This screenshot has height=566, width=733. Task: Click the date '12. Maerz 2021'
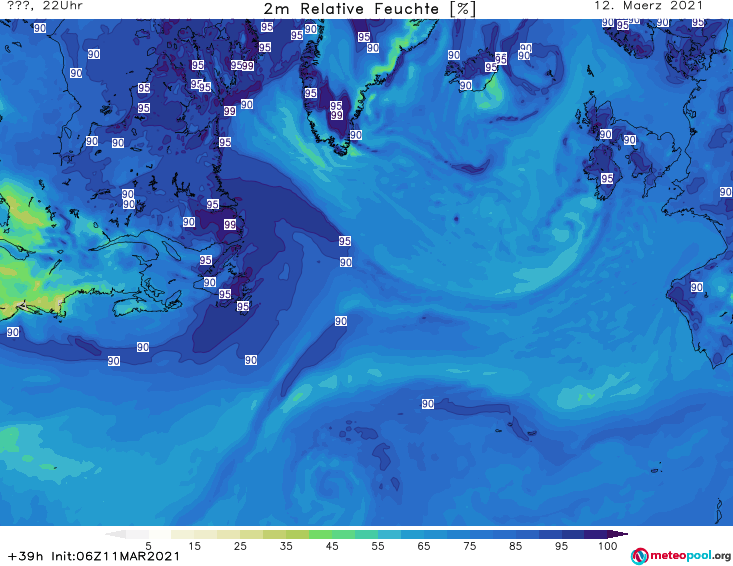click(x=648, y=6)
